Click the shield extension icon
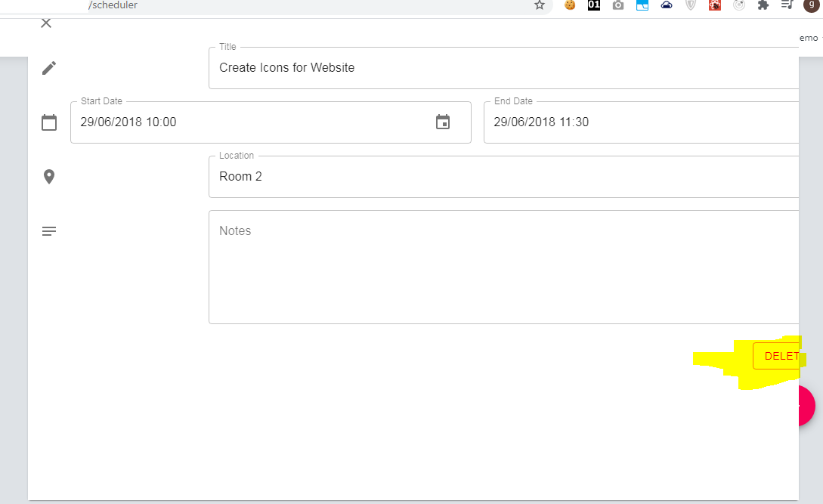Image resolution: width=823 pixels, height=504 pixels. coord(690,5)
